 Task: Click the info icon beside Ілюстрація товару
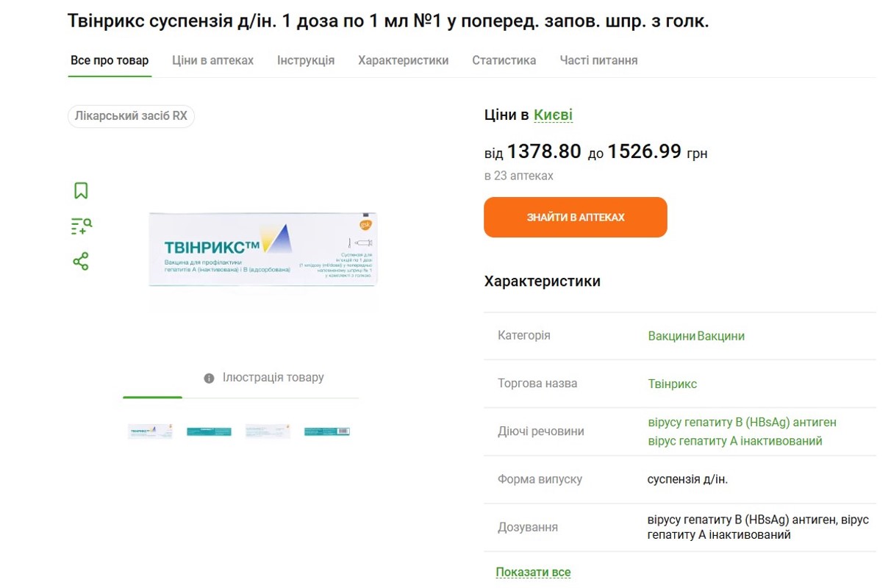pyautogui.click(x=209, y=378)
